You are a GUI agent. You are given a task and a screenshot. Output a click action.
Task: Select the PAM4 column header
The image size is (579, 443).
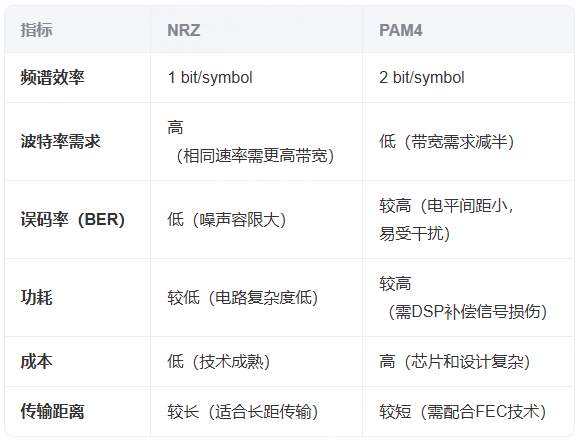[x=401, y=30]
